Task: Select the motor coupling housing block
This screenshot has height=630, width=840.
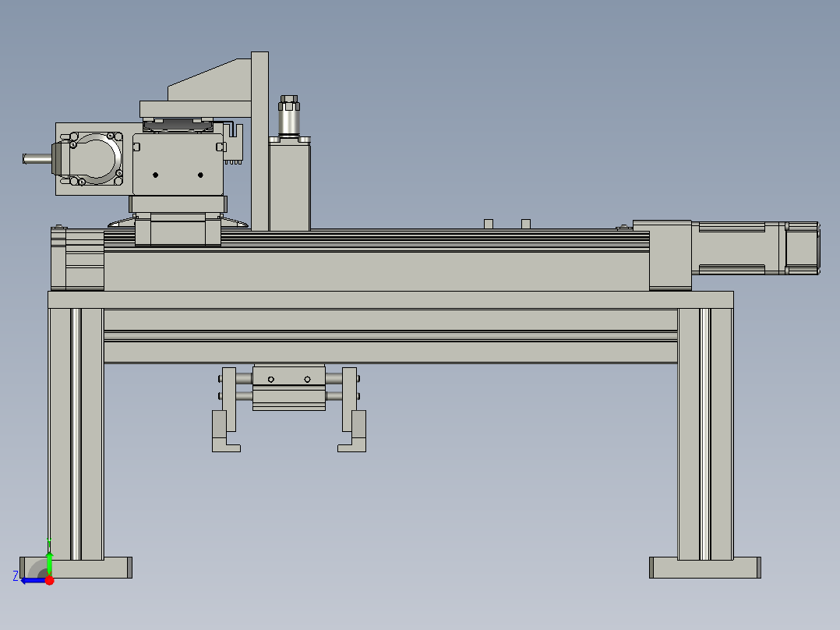Action: (670, 255)
